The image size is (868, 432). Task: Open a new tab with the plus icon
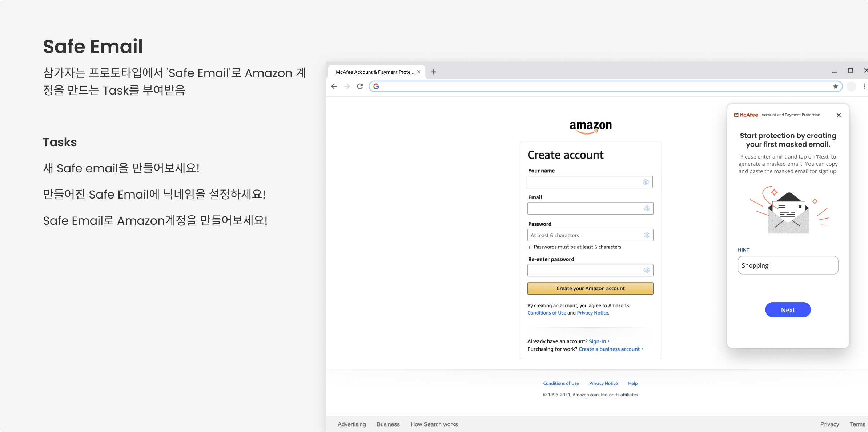434,72
